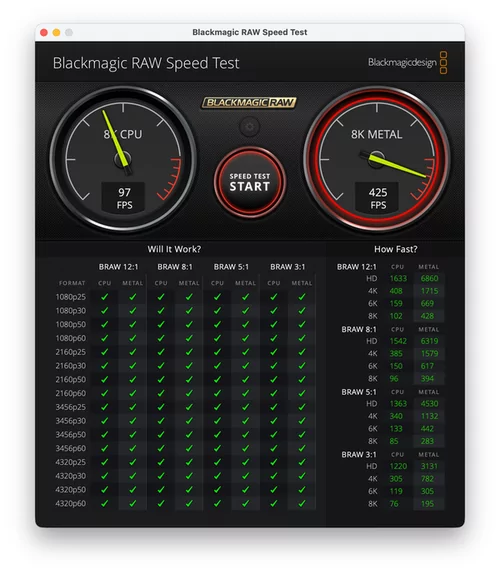Click the 8K METAL gauge dial
The height and width of the screenshot is (574, 500).
377,159
